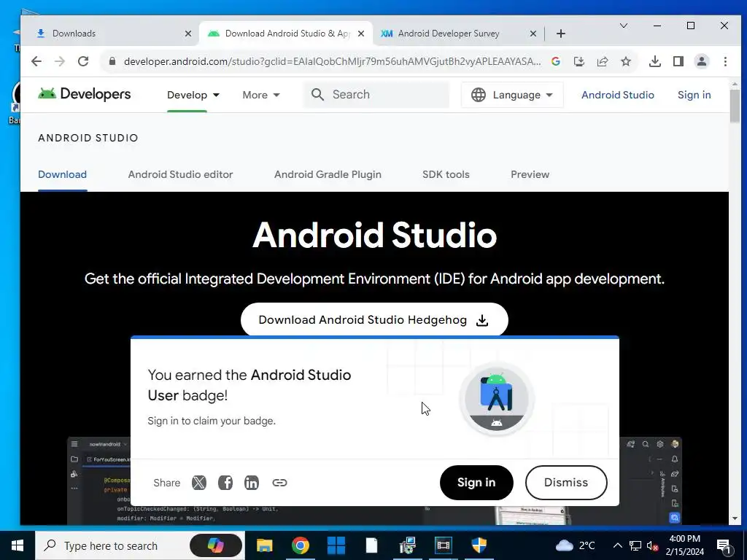The image size is (747, 560).
Task: Click Download Android Studio Hedgehog button
Action: click(374, 319)
